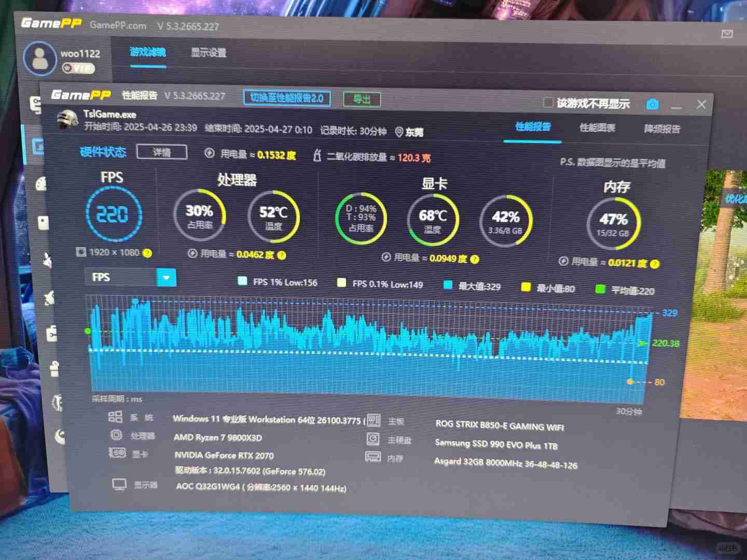Click the 处理器 chip icon in specs list

click(116, 435)
